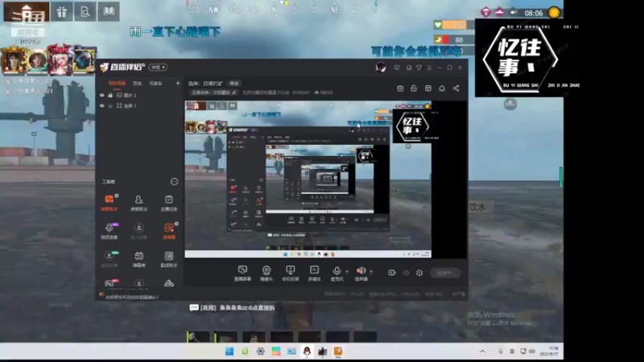
Task: Click the share icon in streaming toolbar
Action: click(x=456, y=88)
